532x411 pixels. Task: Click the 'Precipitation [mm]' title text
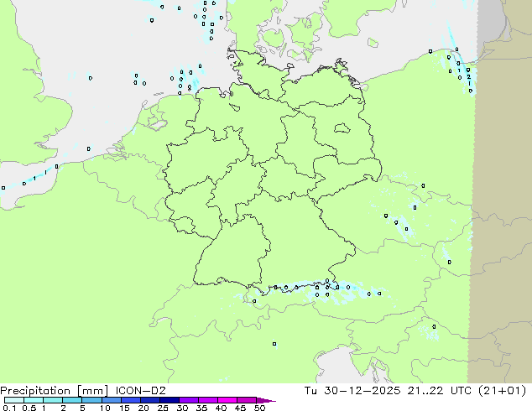pyautogui.click(x=54, y=391)
